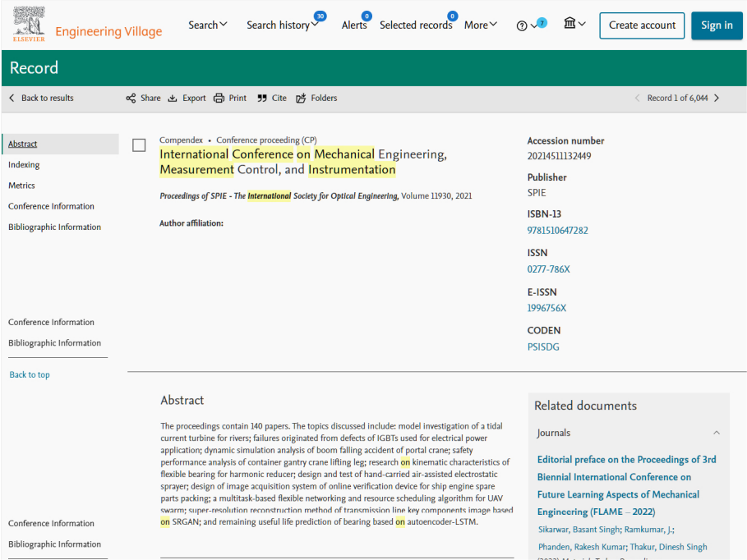Collapse the Journals section in Related documents
Viewport: 747px width, 560px height.
[x=717, y=433]
